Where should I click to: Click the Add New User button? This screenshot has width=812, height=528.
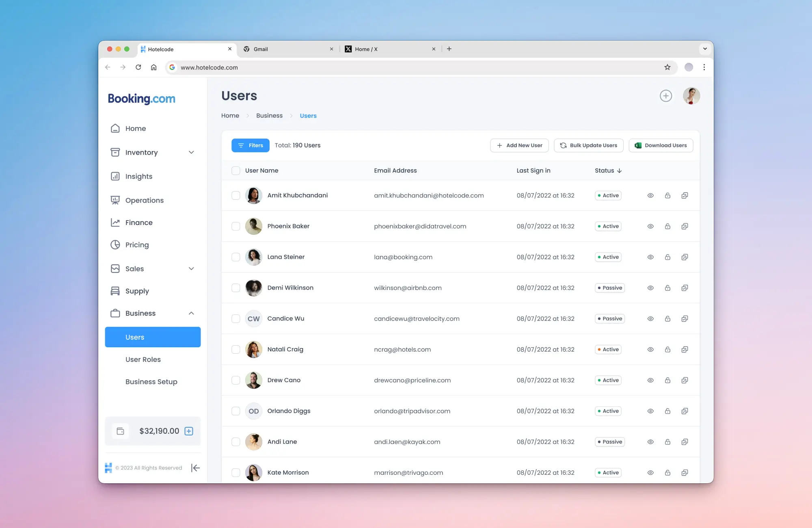[x=519, y=145]
